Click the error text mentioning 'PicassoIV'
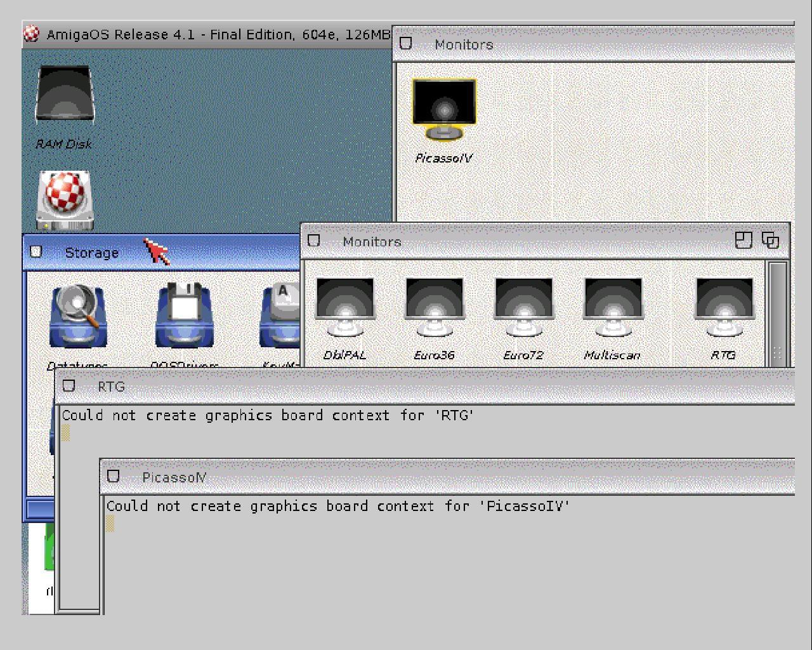This screenshot has width=812, height=650. (338, 506)
